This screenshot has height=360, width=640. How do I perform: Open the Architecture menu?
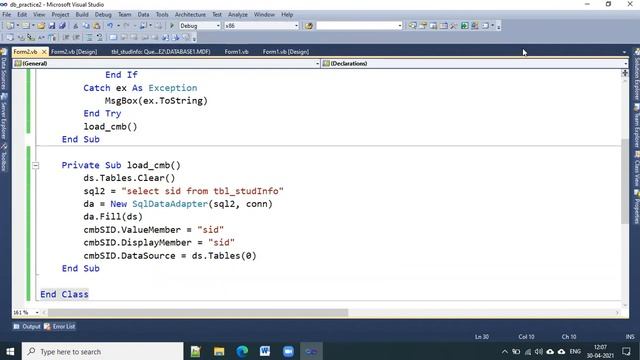pos(190,15)
